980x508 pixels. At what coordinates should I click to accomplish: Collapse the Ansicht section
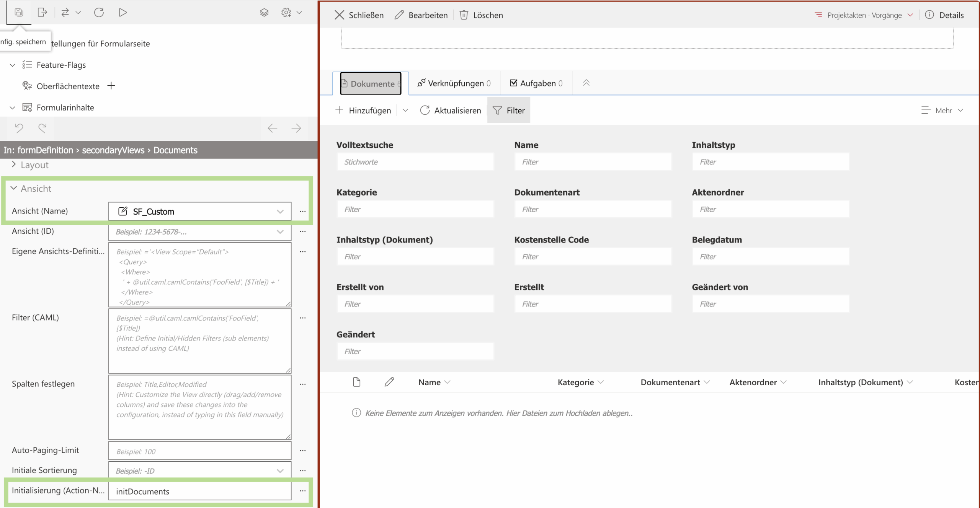[x=14, y=188]
